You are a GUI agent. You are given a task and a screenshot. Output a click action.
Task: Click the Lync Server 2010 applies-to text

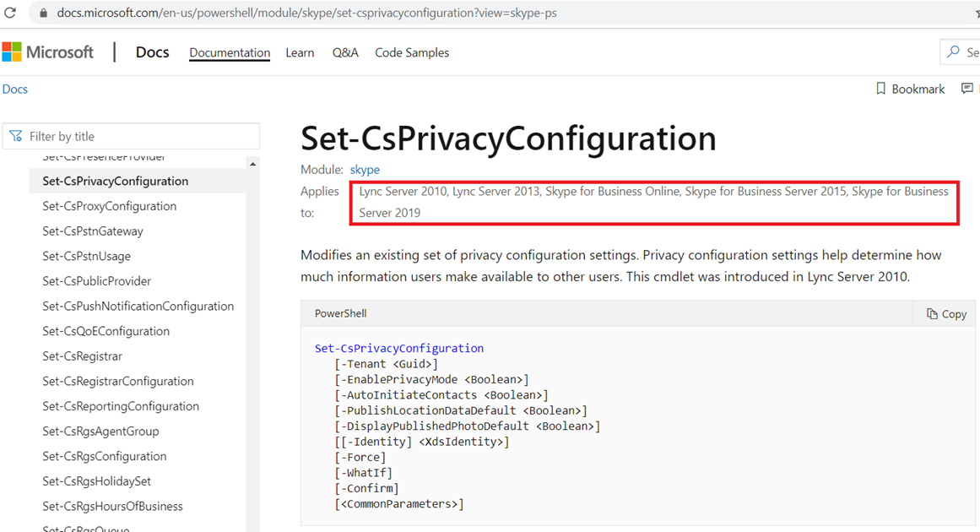(403, 192)
